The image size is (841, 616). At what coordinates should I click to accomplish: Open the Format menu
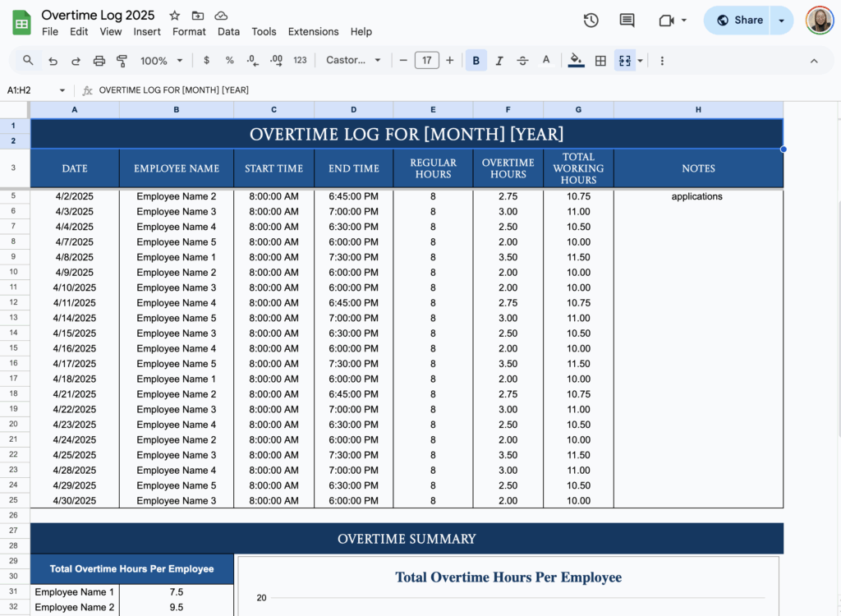189,31
